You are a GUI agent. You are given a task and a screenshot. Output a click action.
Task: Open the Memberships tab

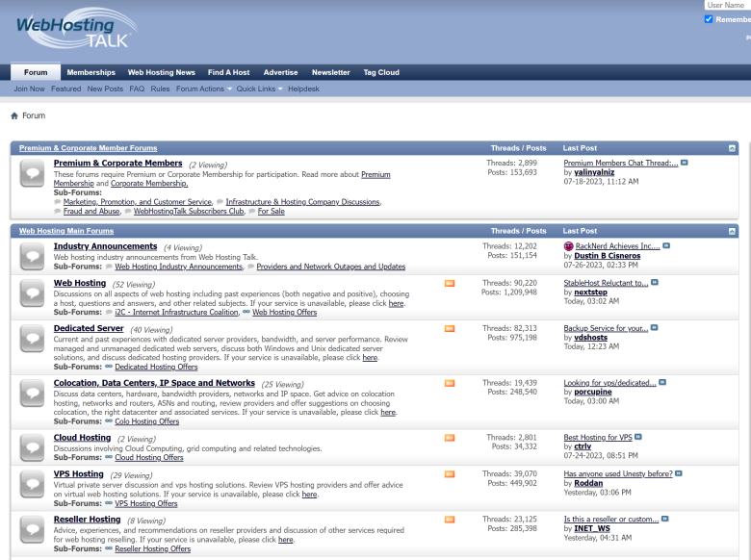pos(91,72)
